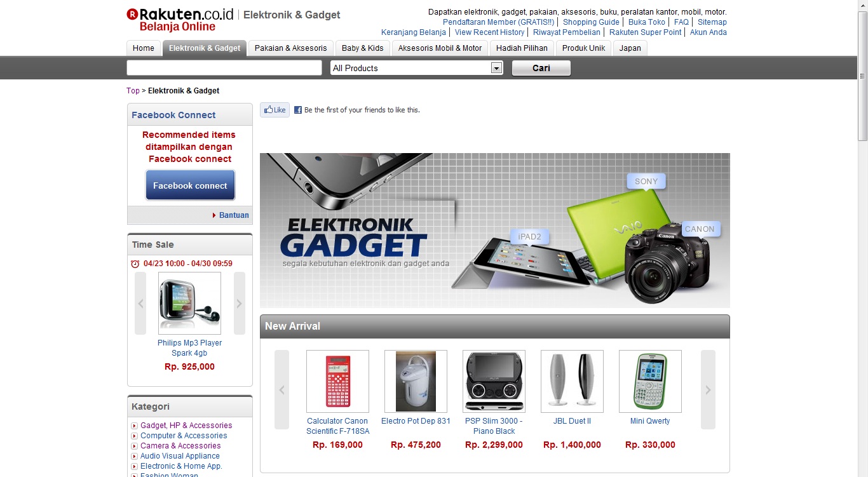This screenshot has height=477, width=868.
Task: Open the Keranjang Belanja link
Action: tap(414, 32)
